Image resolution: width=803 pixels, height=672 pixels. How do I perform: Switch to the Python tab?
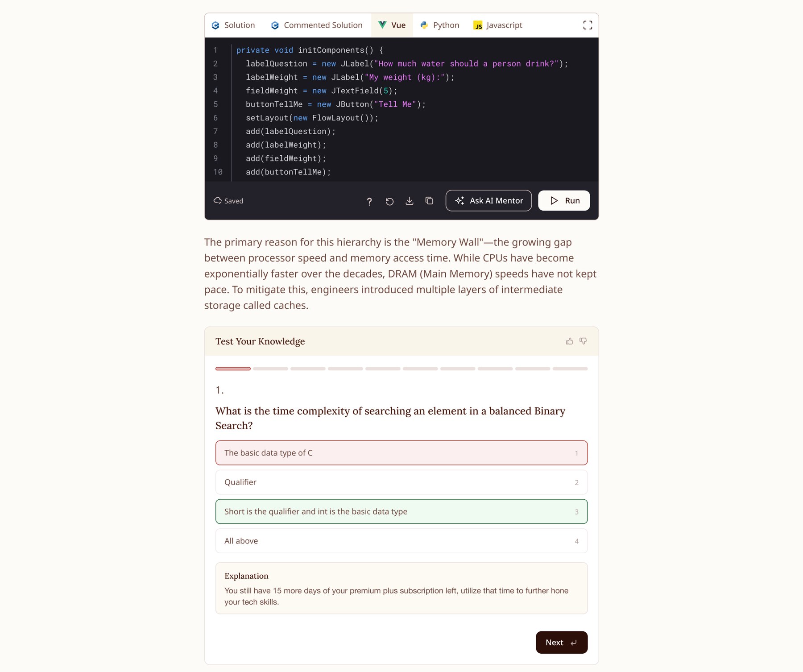click(x=440, y=25)
